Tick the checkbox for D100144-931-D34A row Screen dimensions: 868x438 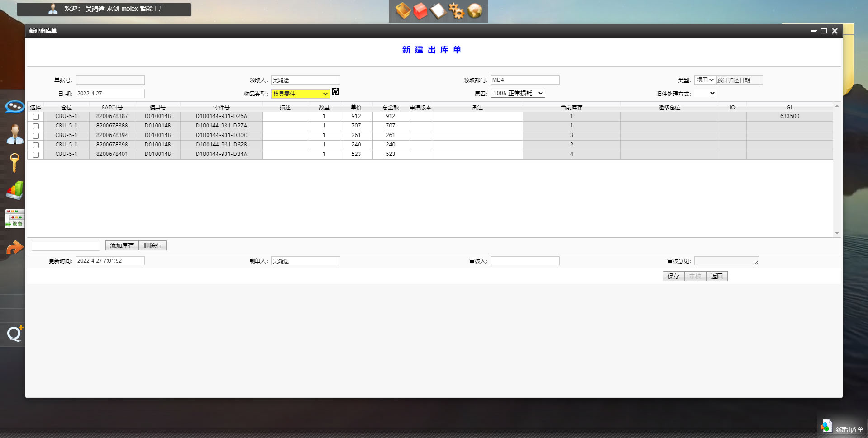pos(36,155)
